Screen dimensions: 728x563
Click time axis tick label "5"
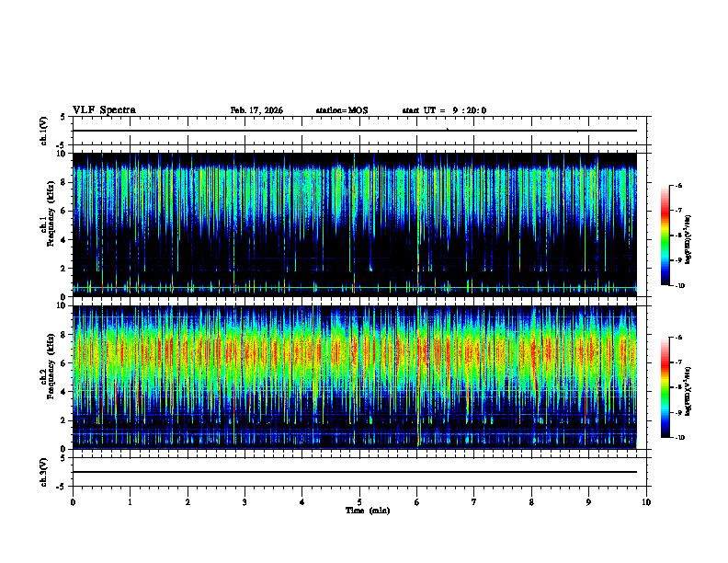coord(359,502)
